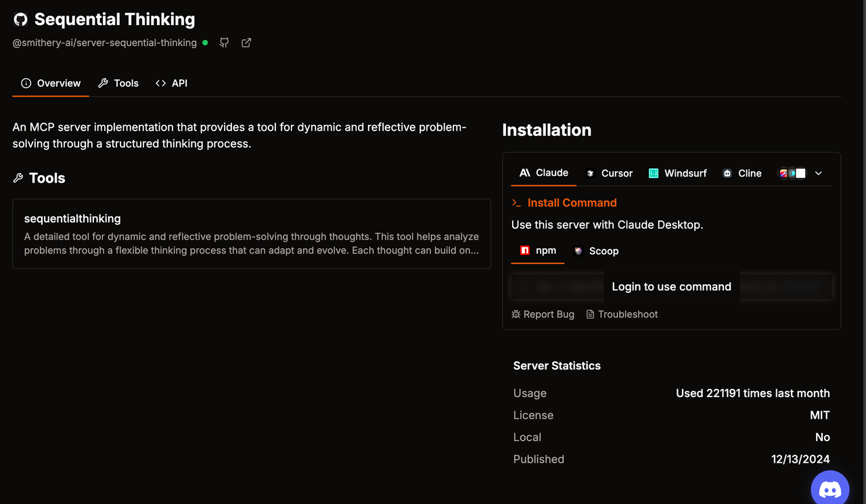The height and width of the screenshot is (504, 866).
Task: Select the Cline installation tab
Action: (742, 173)
